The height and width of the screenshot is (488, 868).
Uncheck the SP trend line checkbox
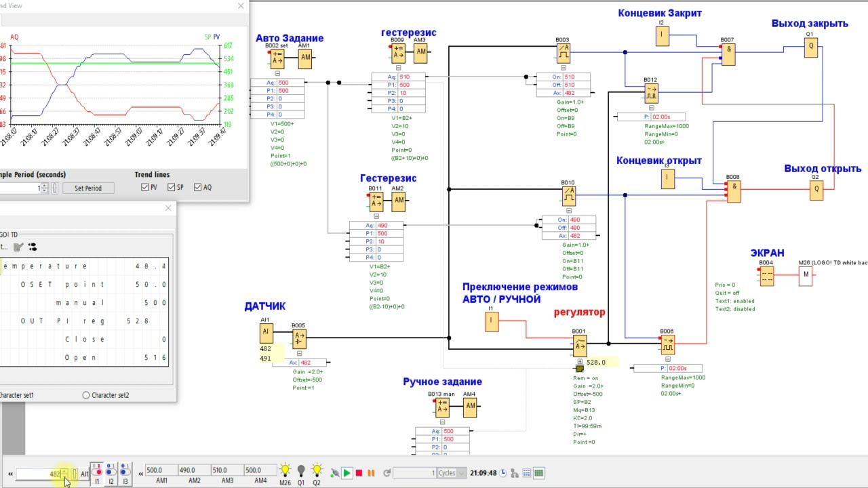pyautogui.click(x=171, y=188)
